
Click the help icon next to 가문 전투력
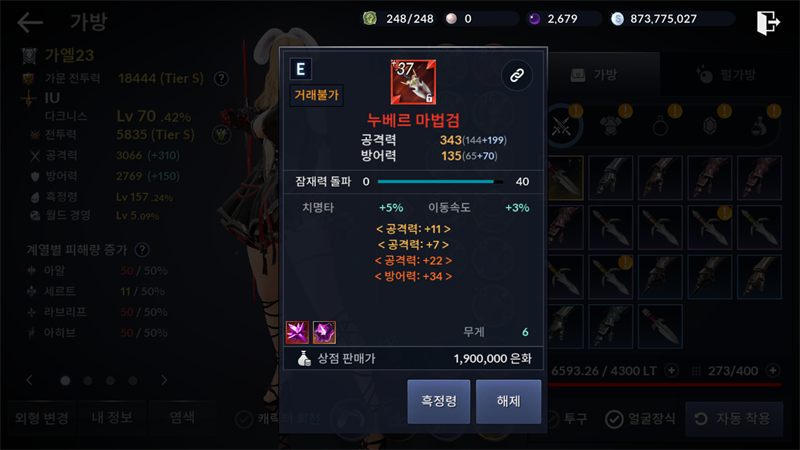coord(221,79)
